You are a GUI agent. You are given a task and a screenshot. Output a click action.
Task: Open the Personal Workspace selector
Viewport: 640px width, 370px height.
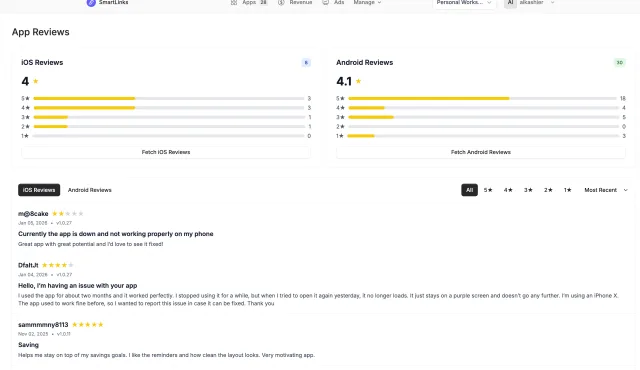click(x=464, y=3)
